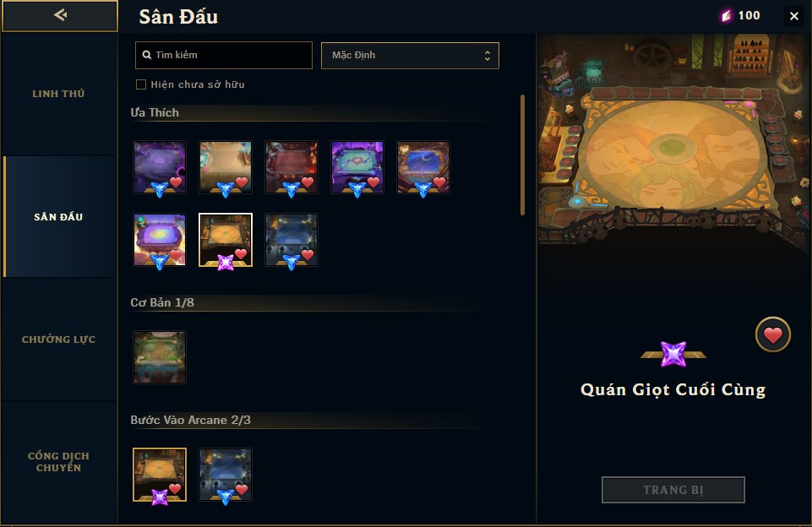Click the heart on blue Arcane arena thumbnail
The height and width of the screenshot is (527, 812).
click(x=242, y=489)
